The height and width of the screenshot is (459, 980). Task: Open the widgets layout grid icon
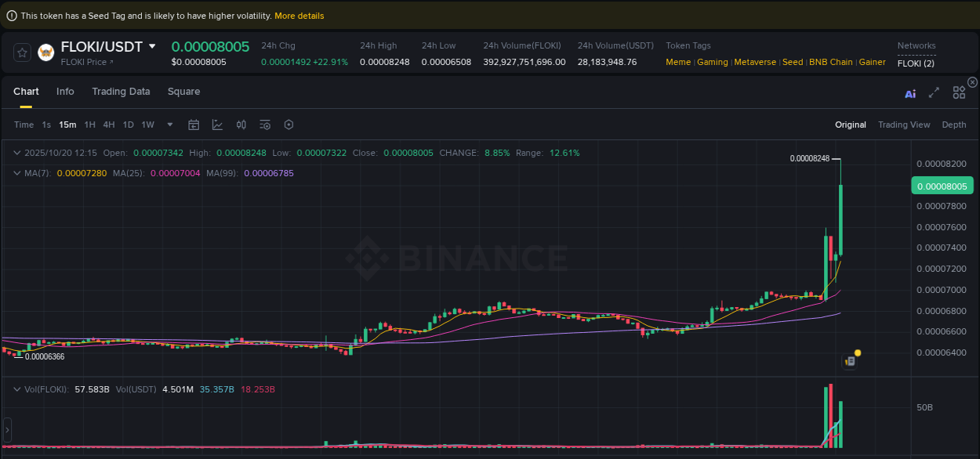[958, 92]
